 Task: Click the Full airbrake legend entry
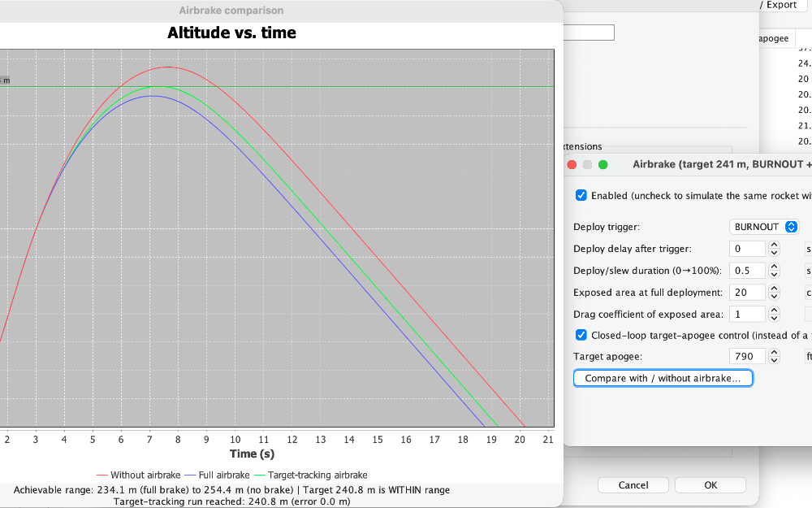pos(217,475)
